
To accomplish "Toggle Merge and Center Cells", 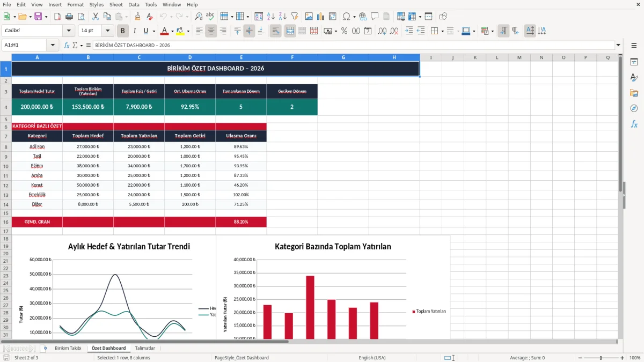I will coord(290,31).
